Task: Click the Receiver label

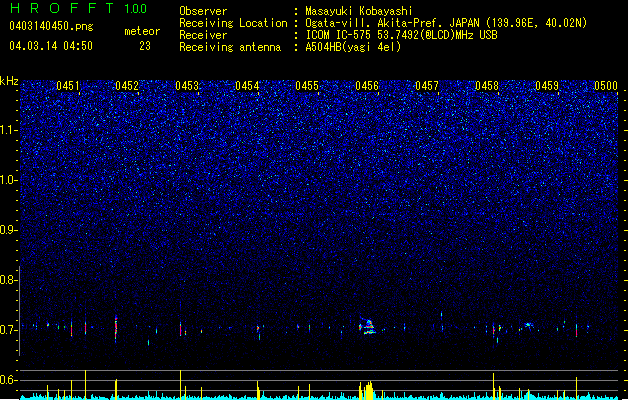Action: coord(203,35)
